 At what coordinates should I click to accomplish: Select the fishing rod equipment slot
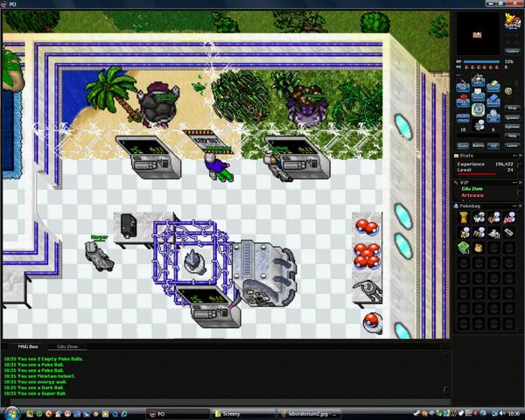[x=463, y=87]
